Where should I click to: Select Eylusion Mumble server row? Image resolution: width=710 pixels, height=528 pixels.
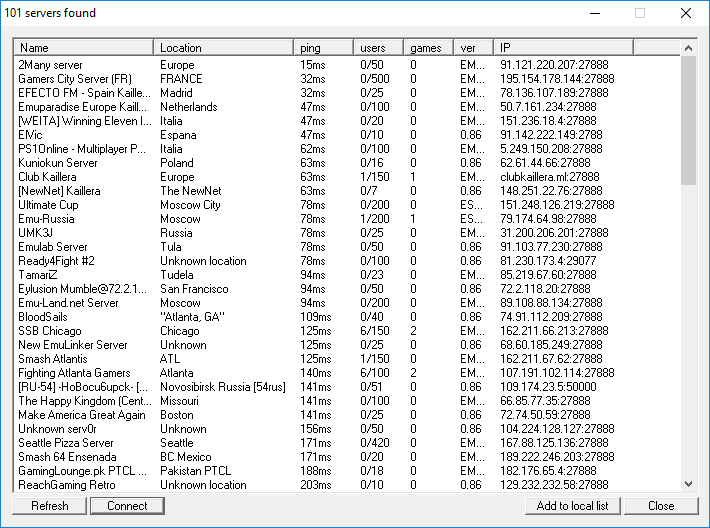point(347,289)
